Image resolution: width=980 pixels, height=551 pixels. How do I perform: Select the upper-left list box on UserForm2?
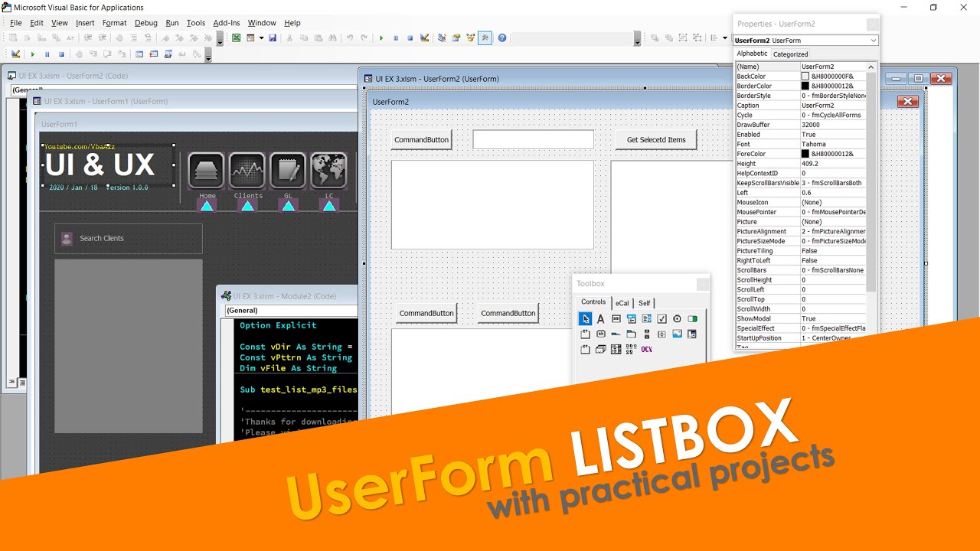coord(492,204)
